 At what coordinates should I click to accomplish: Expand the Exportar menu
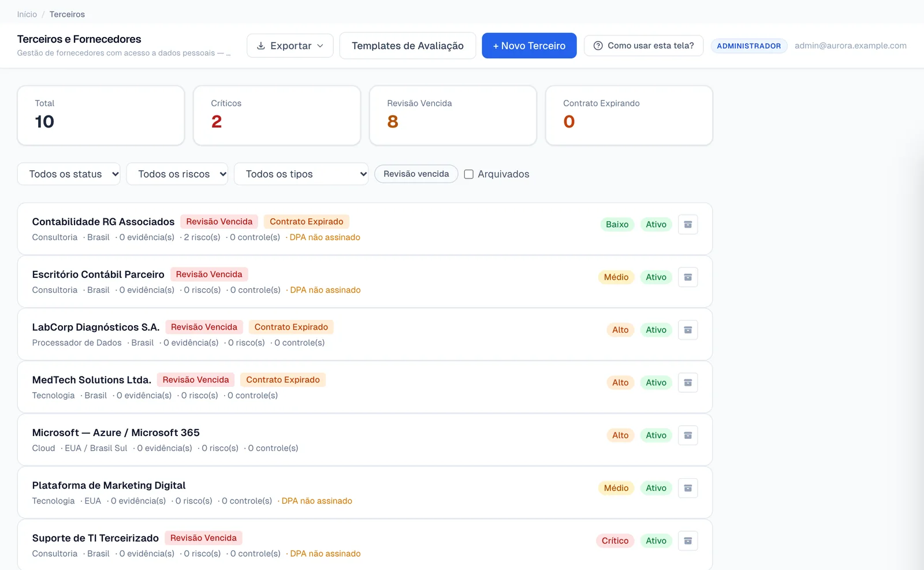(x=290, y=46)
